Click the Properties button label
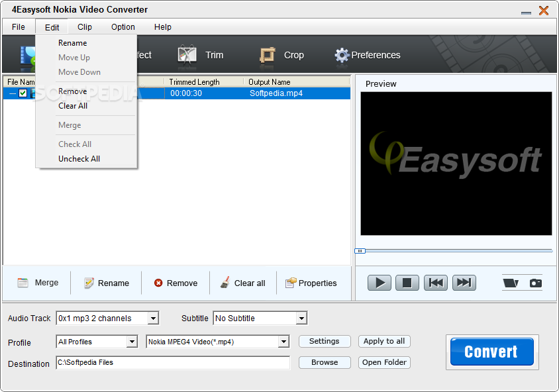The image size is (559, 392). [318, 283]
